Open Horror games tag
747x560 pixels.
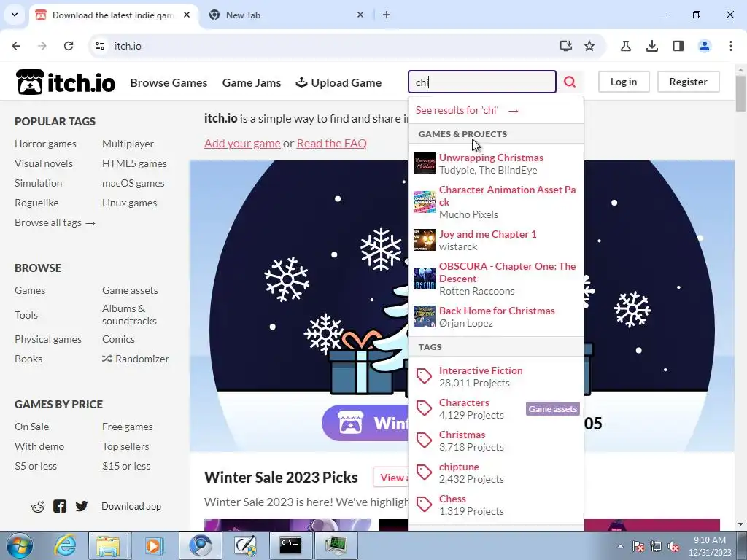(x=45, y=144)
